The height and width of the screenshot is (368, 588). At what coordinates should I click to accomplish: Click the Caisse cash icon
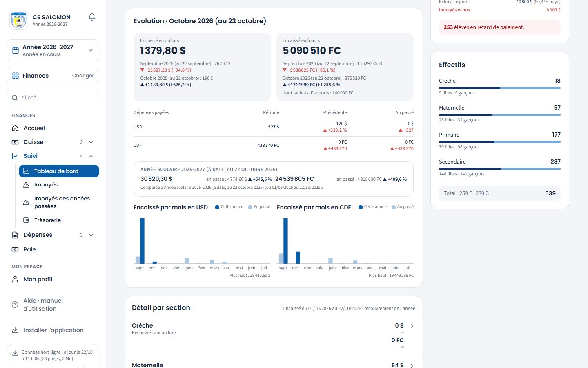pos(15,142)
